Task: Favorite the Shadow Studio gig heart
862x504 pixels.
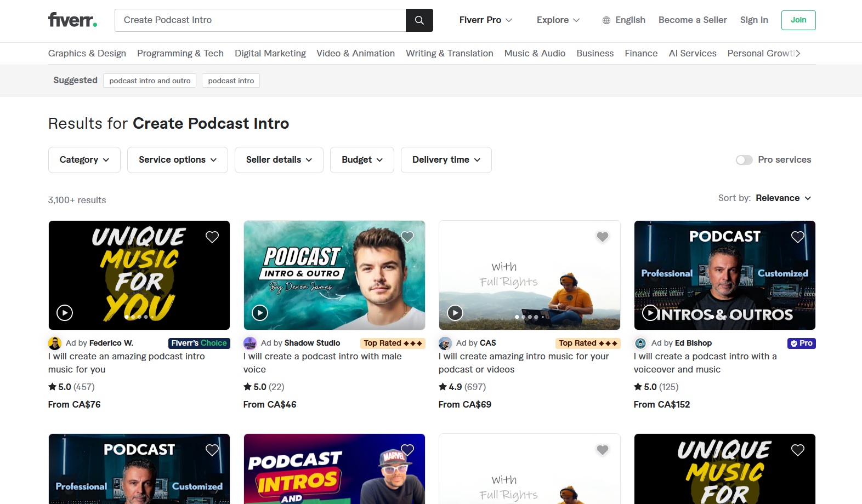Action: [407, 237]
